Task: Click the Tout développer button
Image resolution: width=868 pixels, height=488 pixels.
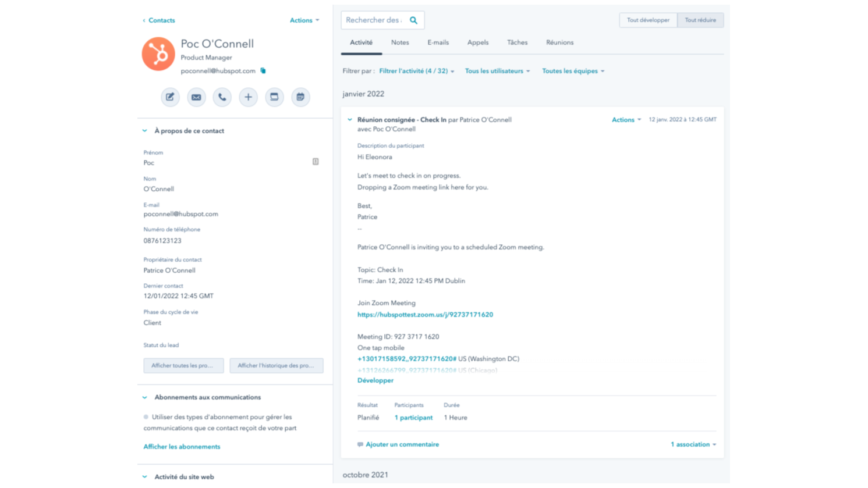Action: point(648,19)
